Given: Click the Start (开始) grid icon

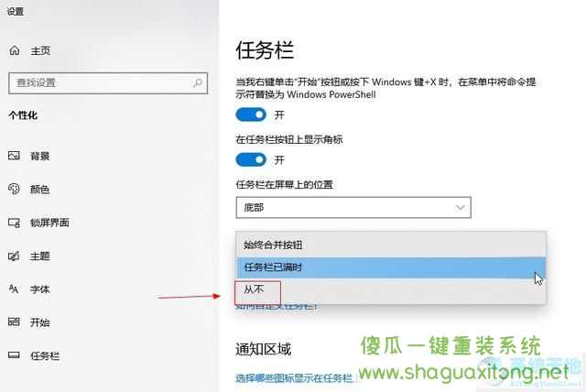Looking at the screenshot, I should 14,321.
